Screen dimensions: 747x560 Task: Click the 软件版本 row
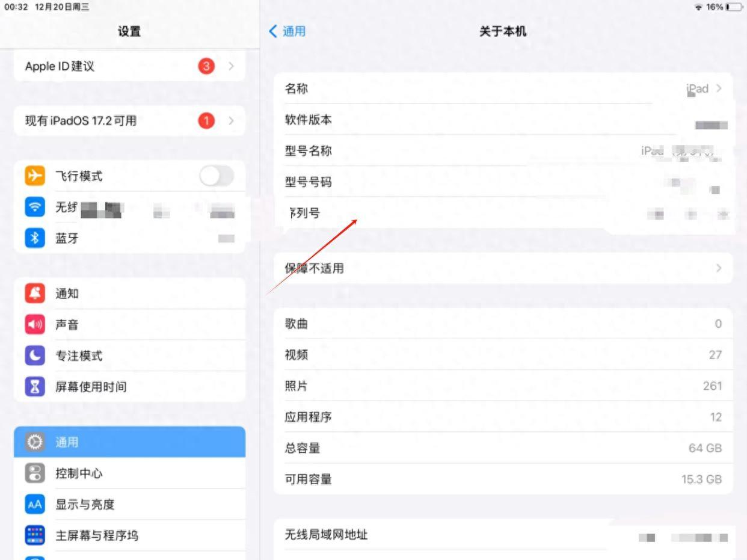coord(502,120)
